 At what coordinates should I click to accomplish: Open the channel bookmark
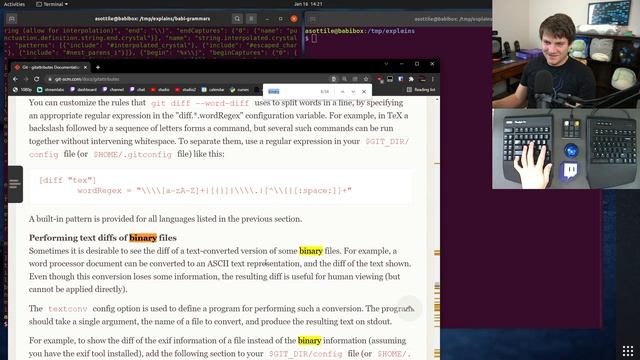[x=113, y=89]
